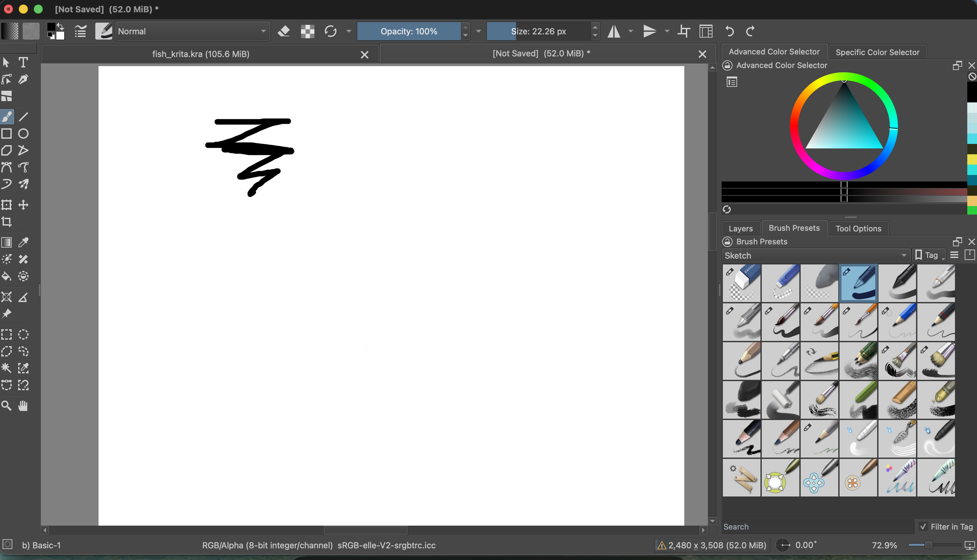Open the Sketch brush tag dropdown
The width and height of the screenshot is (977, 560).
pos(816,255)
